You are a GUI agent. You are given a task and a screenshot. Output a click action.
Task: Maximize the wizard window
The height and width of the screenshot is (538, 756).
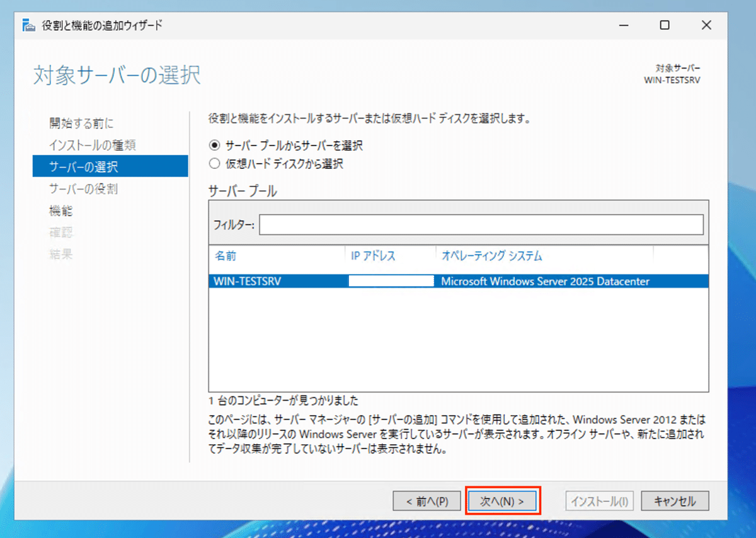click(x=664, y=25)
